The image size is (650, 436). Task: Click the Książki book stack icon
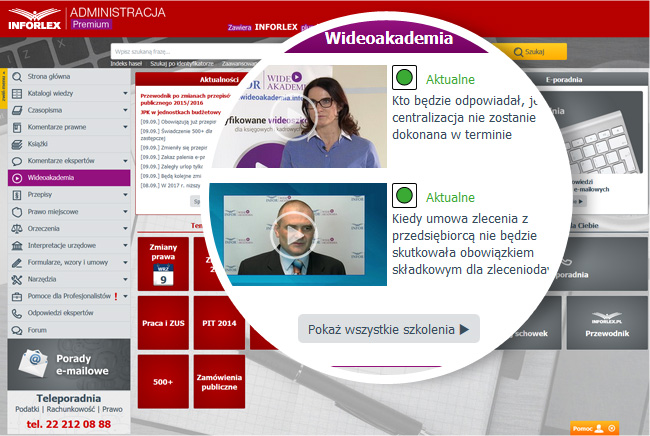17,144
